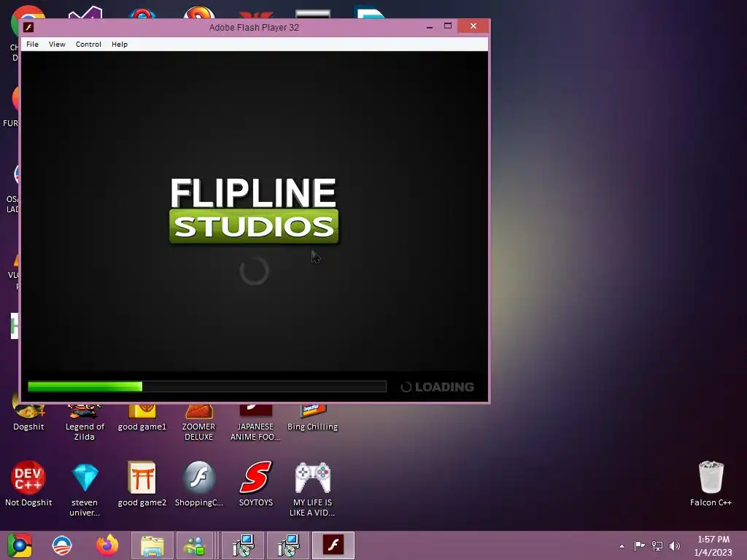Select the JAPANESE ANIME FOO... desktop icon
This screenshot has height=560, width=747.
[x=255, y=422]
